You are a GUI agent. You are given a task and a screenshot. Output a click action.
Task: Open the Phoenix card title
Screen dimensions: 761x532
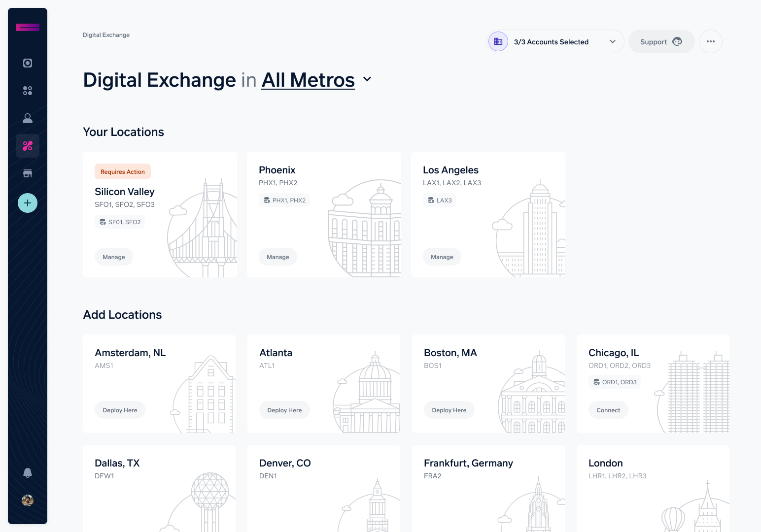277,170
